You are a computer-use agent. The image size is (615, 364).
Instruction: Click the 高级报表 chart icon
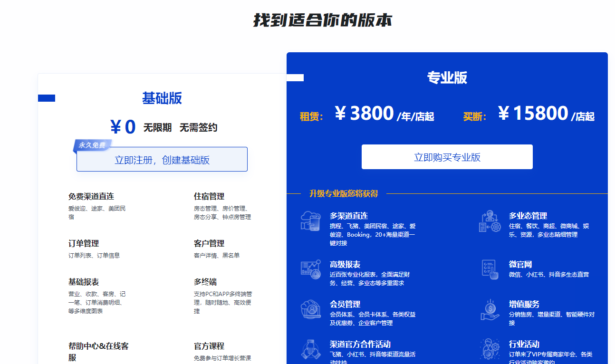(311, 269)
